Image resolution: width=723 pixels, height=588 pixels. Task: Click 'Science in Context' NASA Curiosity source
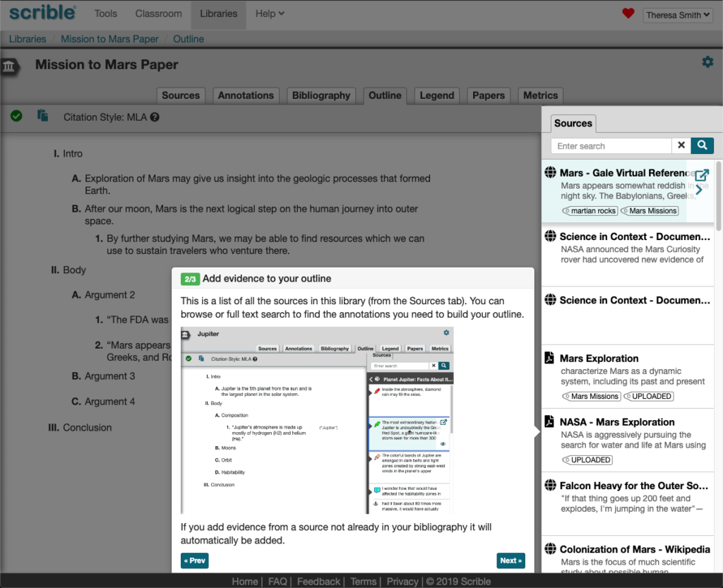coord(628,254)
